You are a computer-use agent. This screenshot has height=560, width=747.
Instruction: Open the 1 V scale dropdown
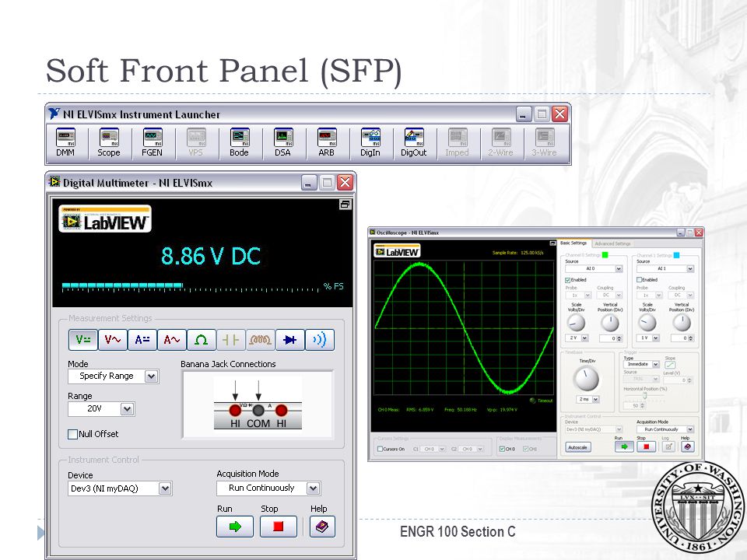648,338
